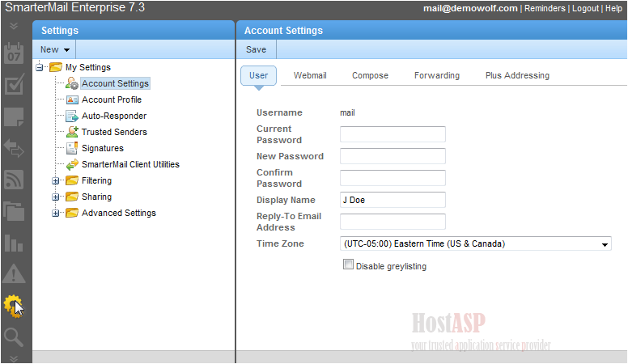Open the Reminders link
This screenshot has width=628, height=364.
coord(545,8)
